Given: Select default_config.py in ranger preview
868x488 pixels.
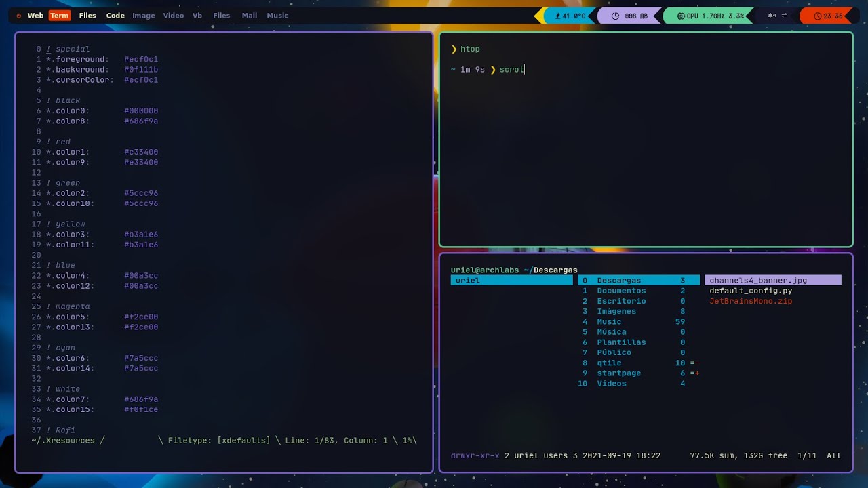Looking at the screenshot, I should 751,291.
